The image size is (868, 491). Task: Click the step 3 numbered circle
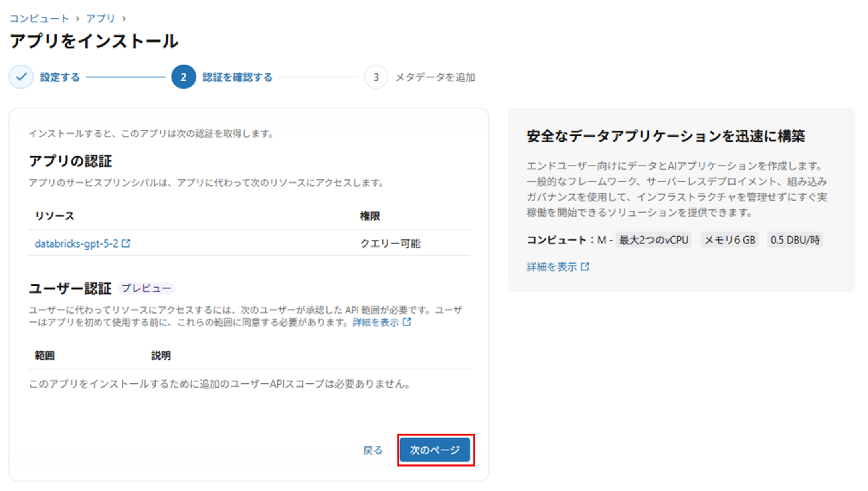pos(376,77)
